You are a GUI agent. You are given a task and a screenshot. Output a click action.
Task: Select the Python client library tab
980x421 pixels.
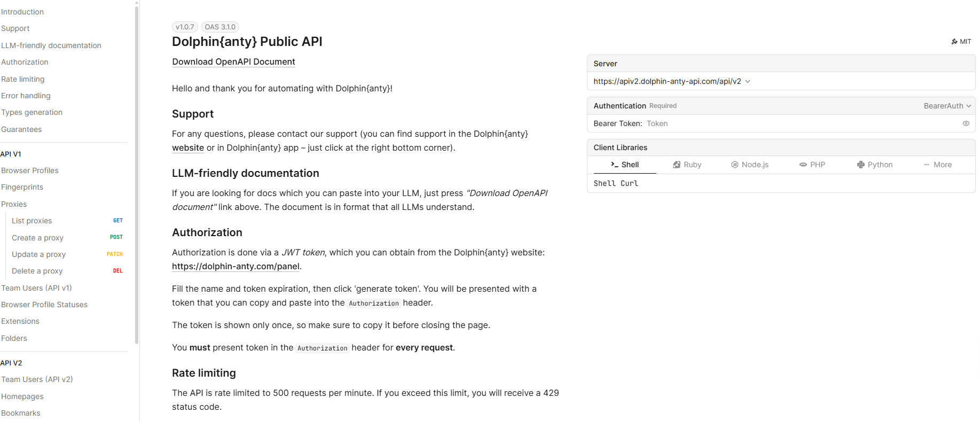point(875,165)
